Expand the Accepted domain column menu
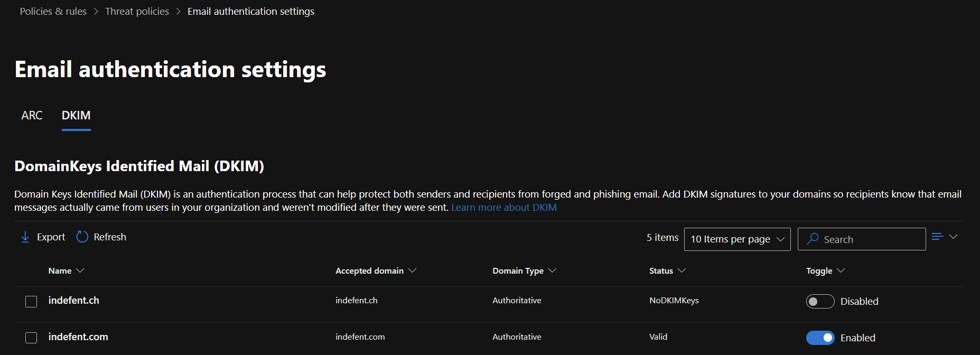 click(x=413, y=270)
